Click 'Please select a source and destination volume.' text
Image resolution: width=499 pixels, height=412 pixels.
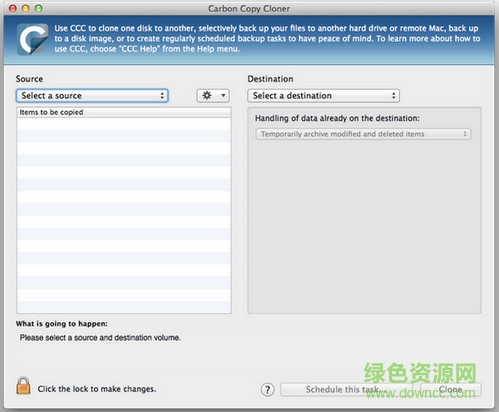tap(100, 338)
